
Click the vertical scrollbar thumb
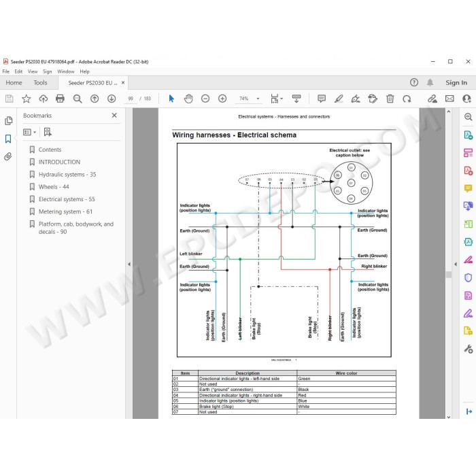pos(449,275)
